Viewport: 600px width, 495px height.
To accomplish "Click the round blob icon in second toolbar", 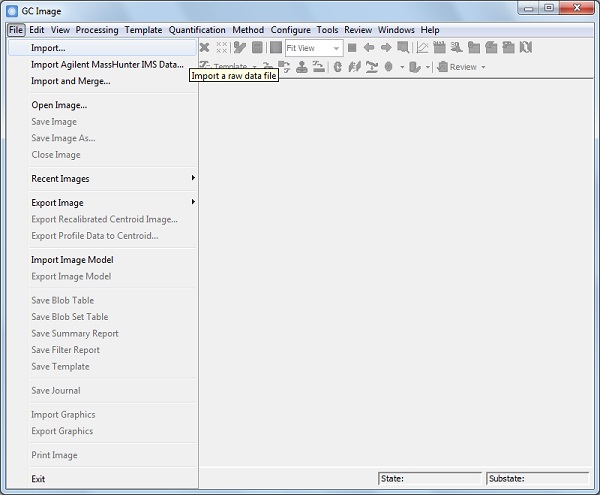I will point(388,67).
